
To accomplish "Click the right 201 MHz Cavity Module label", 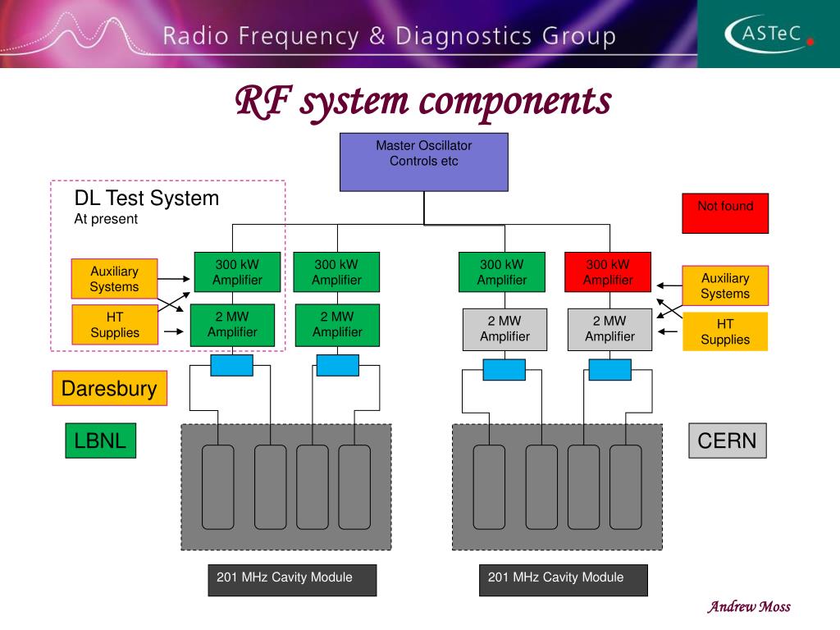I will pyautogui.click(x=564, y=580).
